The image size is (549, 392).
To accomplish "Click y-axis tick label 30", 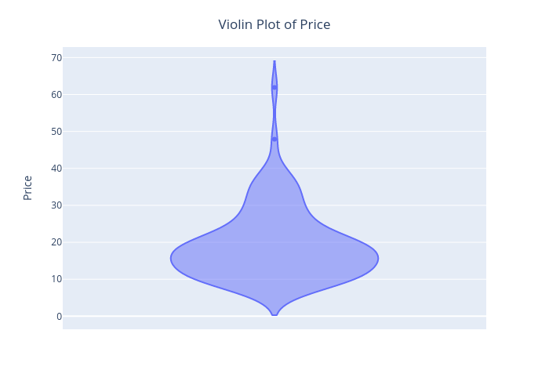I will coord(56,205).
